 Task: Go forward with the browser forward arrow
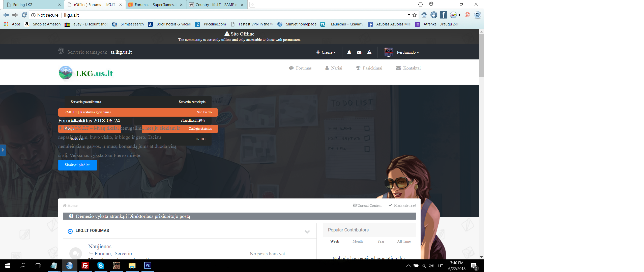click(x=15, y=15)
